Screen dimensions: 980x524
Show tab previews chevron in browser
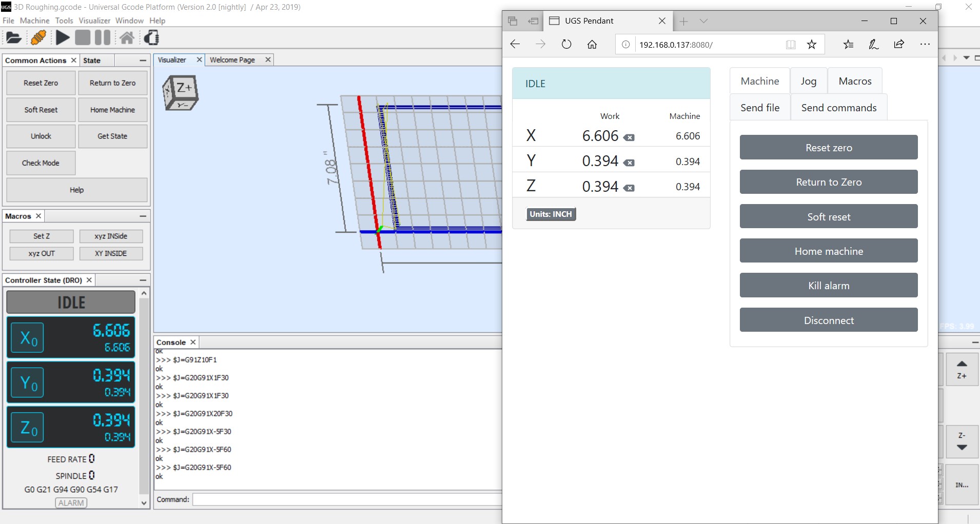point(703,21)
